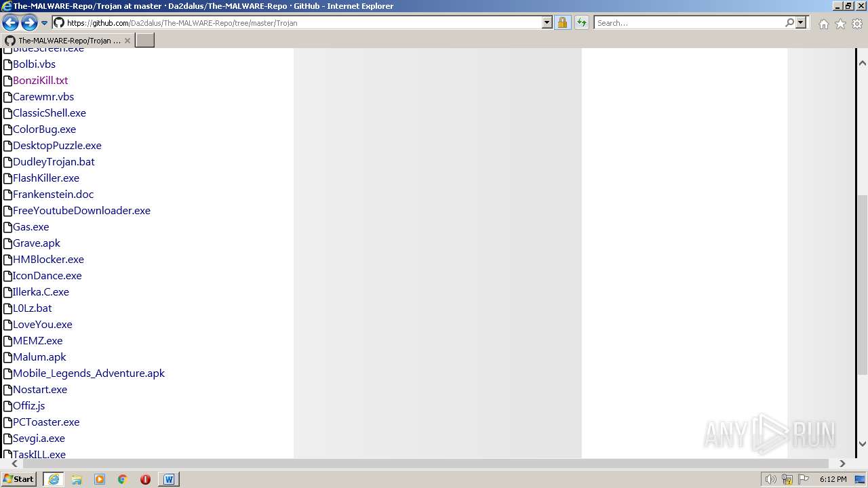Open Sevgi.a.exe file link
The width and height of the screenshot is (868, 488).
click(x=39, y=439)
